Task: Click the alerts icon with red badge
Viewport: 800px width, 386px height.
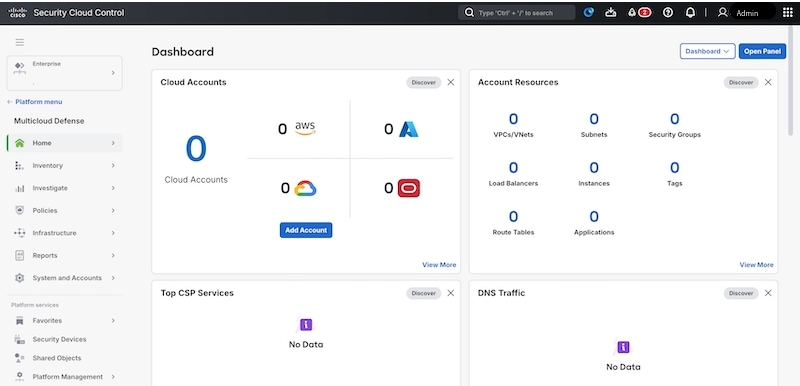Action: (639, 13)
